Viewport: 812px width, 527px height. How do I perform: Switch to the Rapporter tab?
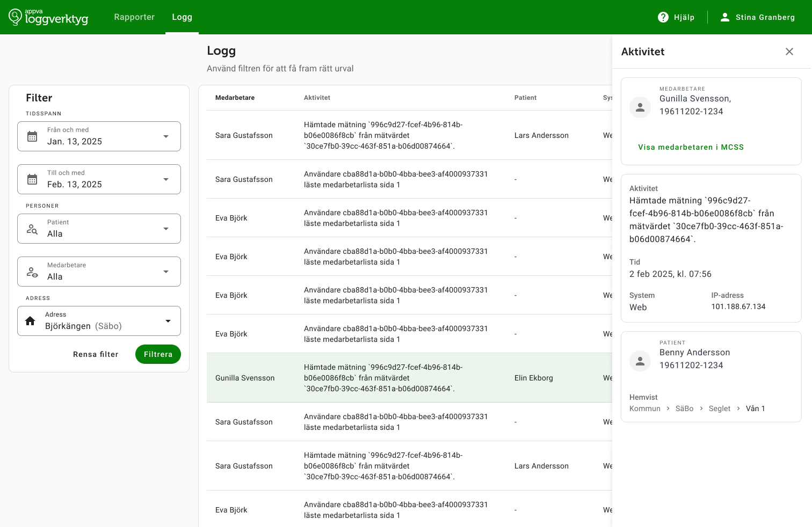tap(134, 17)
